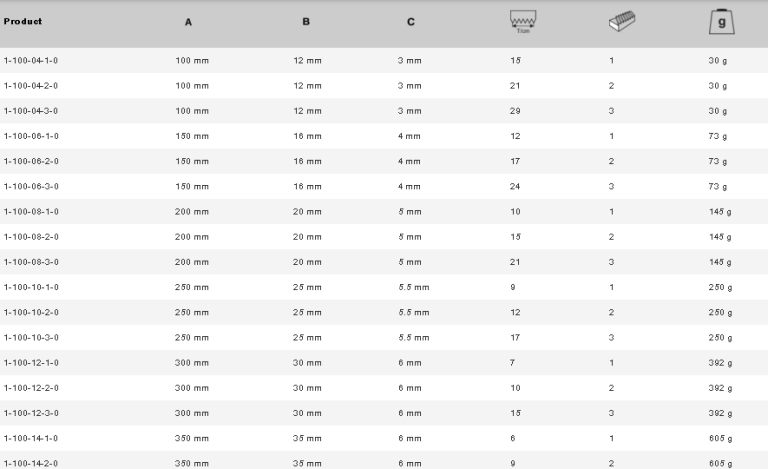This screenshot has width=768, height=469.
Task: Select product 1-100-12-1-0
Action: (x=38, y=363)
